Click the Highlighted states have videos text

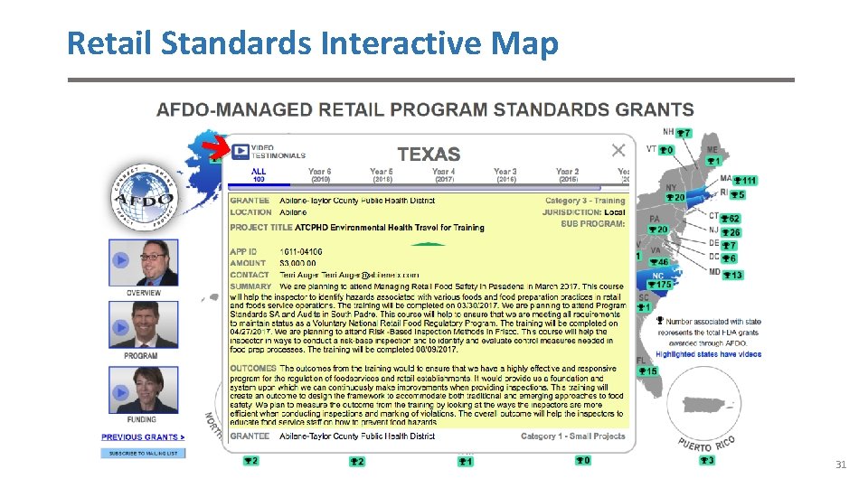coord(708,354)
